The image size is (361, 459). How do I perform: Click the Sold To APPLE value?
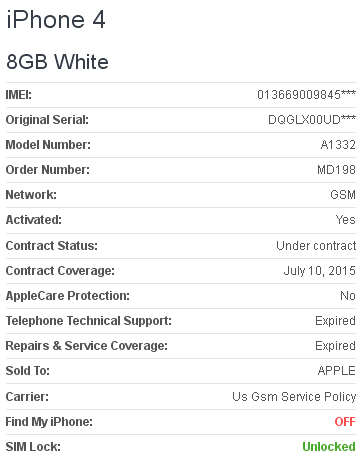click(x=337, y=371)
